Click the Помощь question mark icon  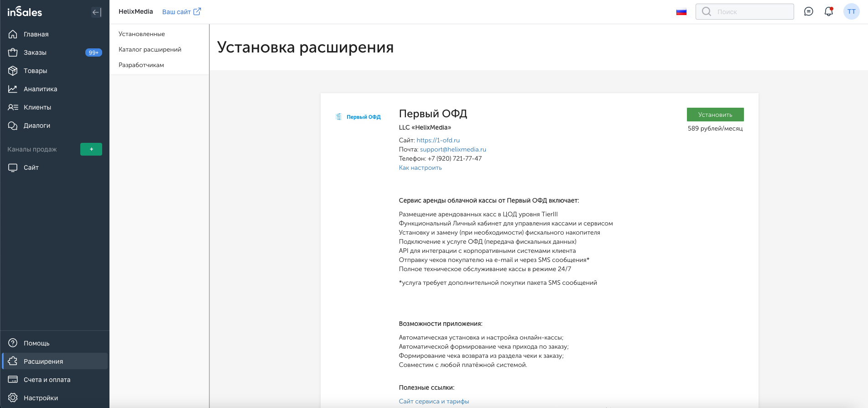click(x=13, y=343)
